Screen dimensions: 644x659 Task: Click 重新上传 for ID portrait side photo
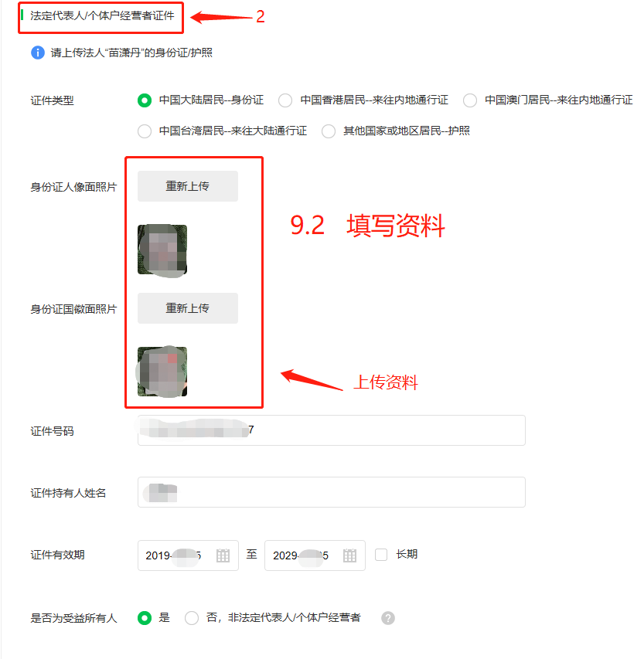(x=188, y=185)
